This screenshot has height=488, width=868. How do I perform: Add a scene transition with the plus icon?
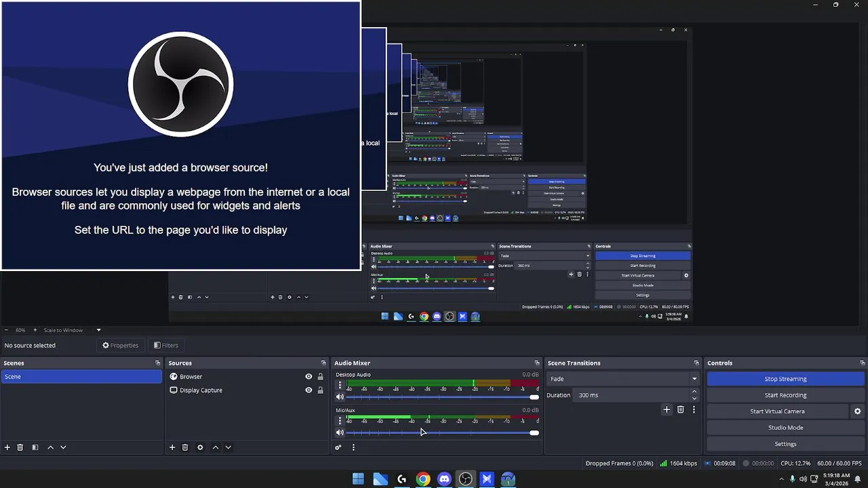667,409
